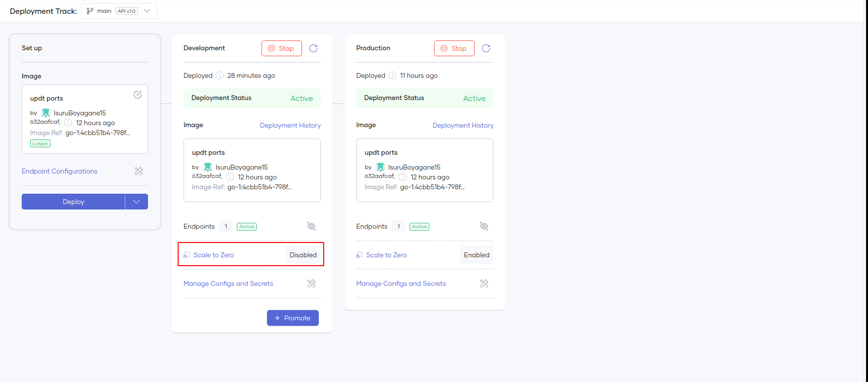
Task: View Development endpoints via eye icon
Action: (x=311, y=226)
